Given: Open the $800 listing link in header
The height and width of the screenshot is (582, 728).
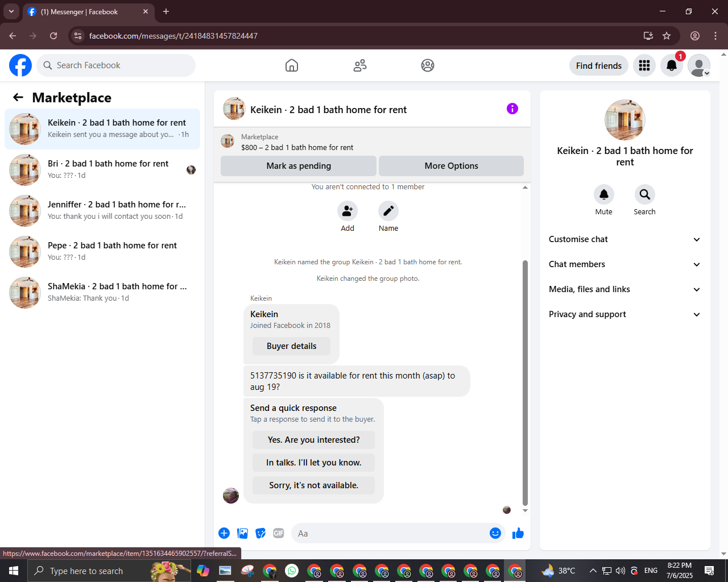Looking at the screenshot, I should [297, 147].
